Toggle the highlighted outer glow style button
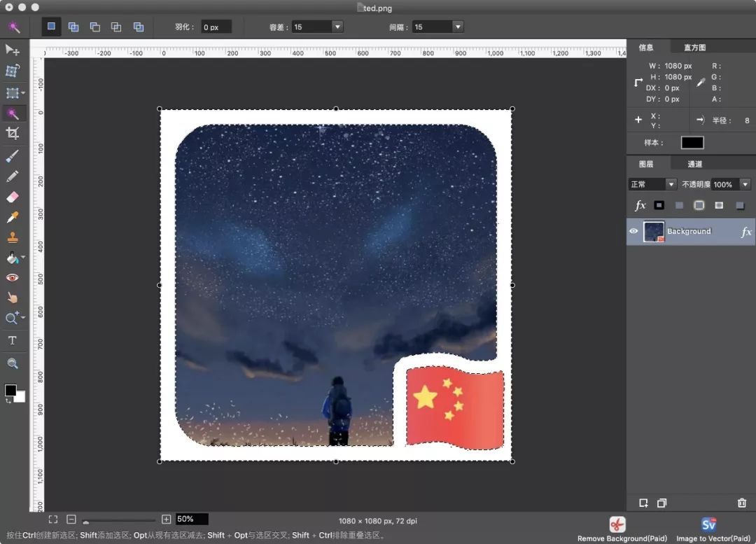Viewport: 756px width, 544px height. click(x=699, y=205)
